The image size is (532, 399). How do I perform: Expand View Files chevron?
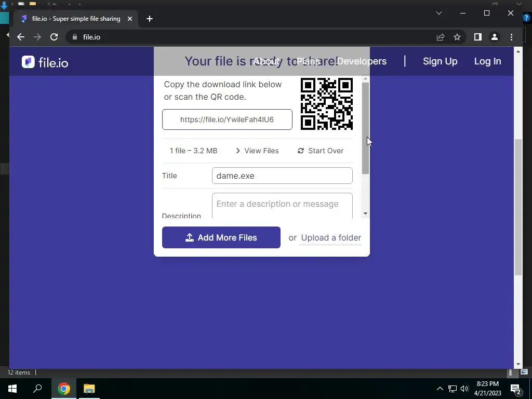(238, 151)
